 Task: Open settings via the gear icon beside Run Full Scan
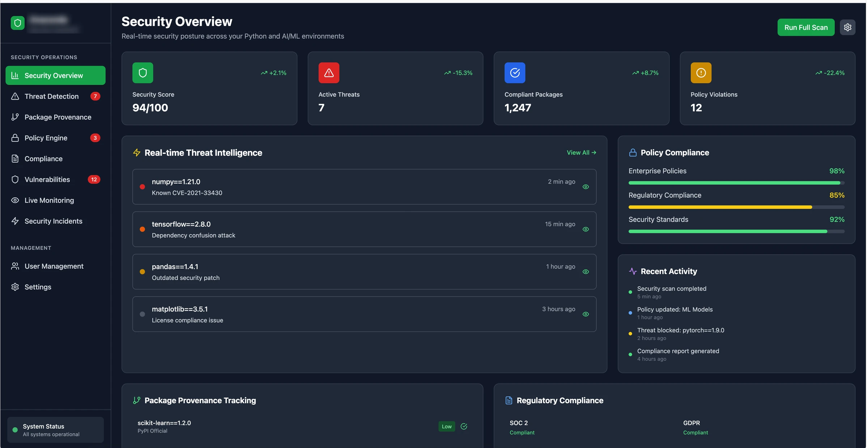tap(847, 27)
